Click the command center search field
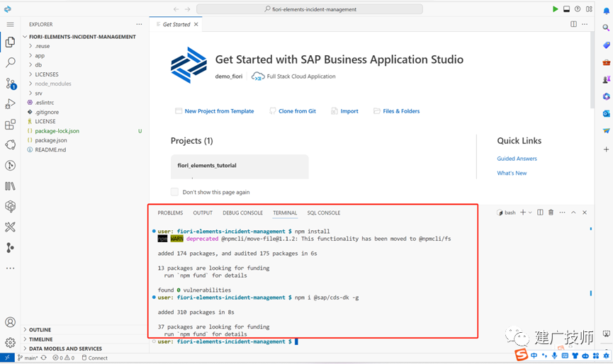This screenshot has width=613, height=364. (309, 9)
